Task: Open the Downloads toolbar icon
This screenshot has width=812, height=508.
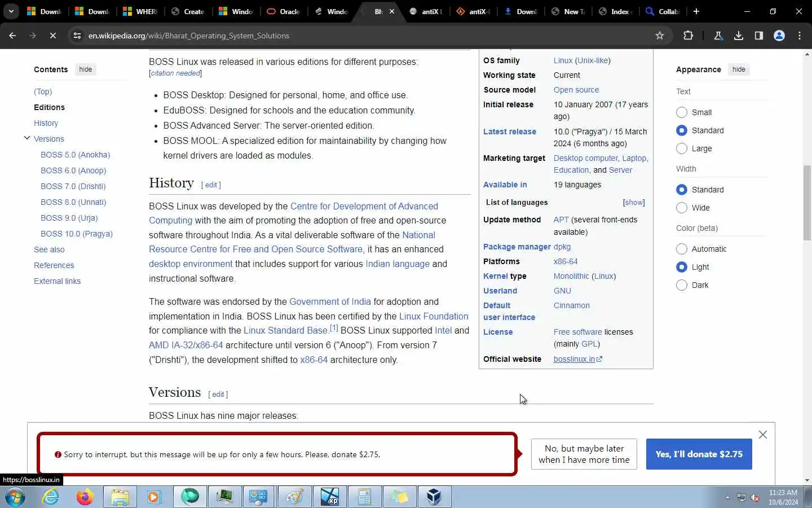Action: pos(739,36)
